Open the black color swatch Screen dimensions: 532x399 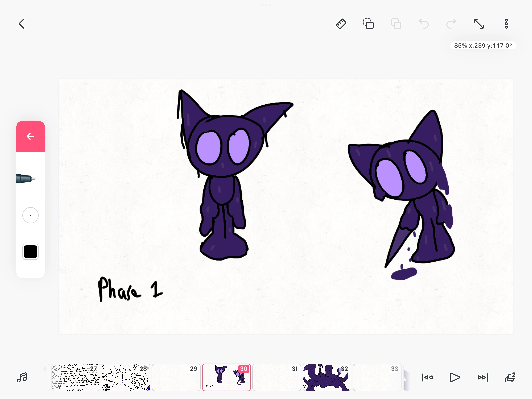click(x=31, y=252)
